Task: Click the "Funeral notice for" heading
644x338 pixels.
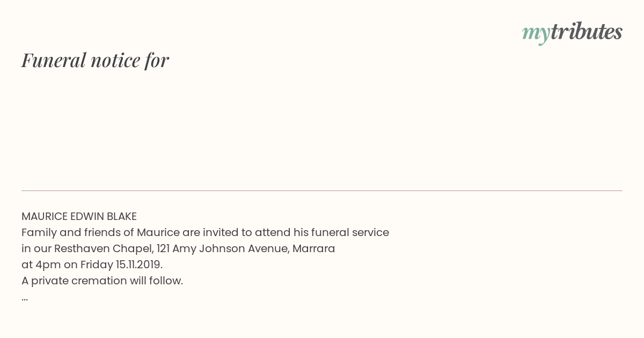Action: click(x=95, y=60)
